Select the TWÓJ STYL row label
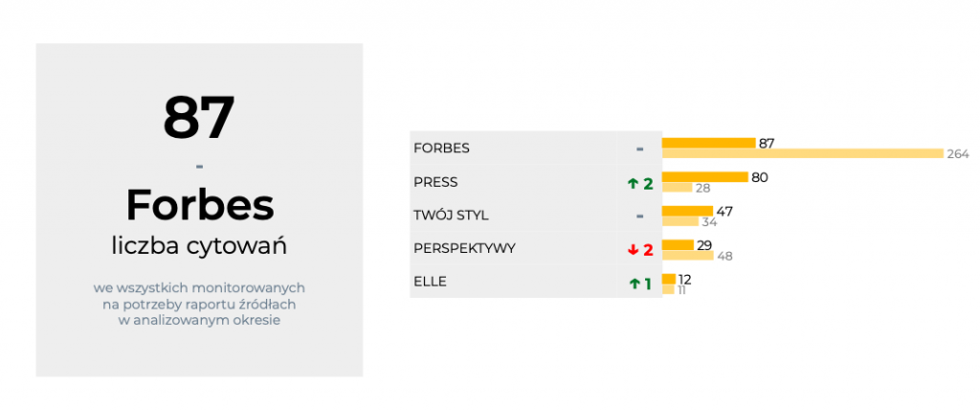This screenshot has width=980, height=411. coord(451,216)
